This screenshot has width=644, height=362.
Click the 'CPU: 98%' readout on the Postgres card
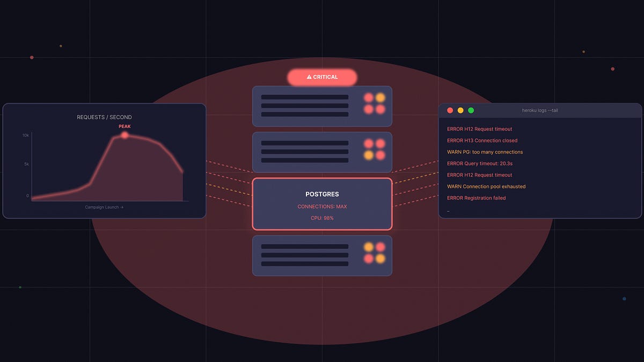tap(322, 218)
